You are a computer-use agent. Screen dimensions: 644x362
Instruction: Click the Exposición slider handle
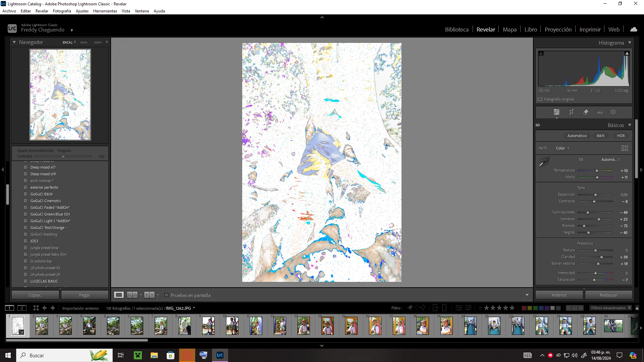595,195
